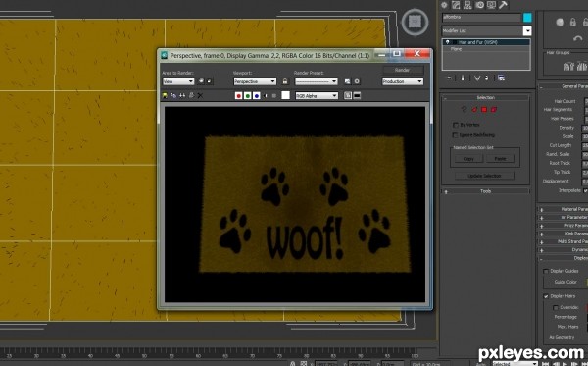588x366 pixels.
Task: Click the white color swatch in render window
Action: tap(286, 96)
